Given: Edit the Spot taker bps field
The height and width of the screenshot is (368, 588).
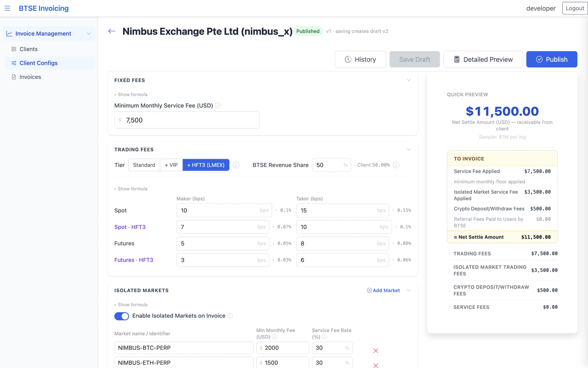Looking at the screenshot, I should pos(343,210).
